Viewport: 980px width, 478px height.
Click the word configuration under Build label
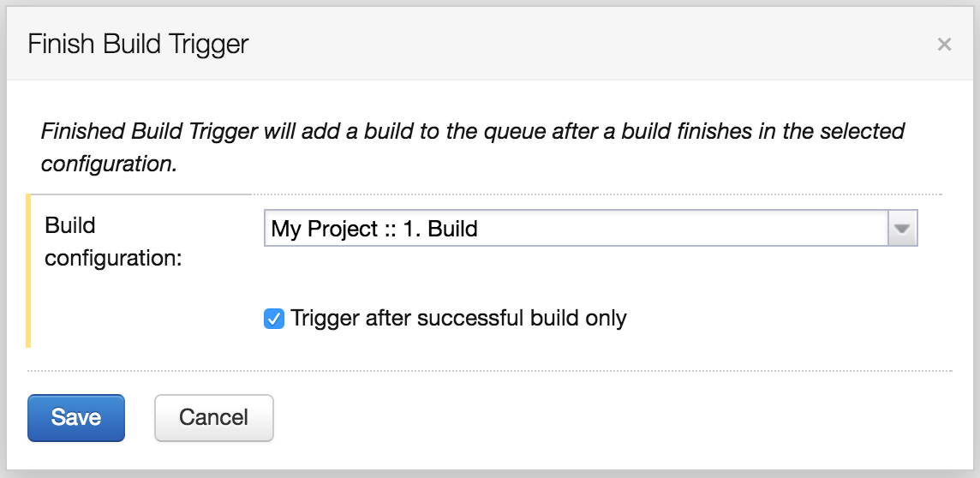tap(113, 258)
